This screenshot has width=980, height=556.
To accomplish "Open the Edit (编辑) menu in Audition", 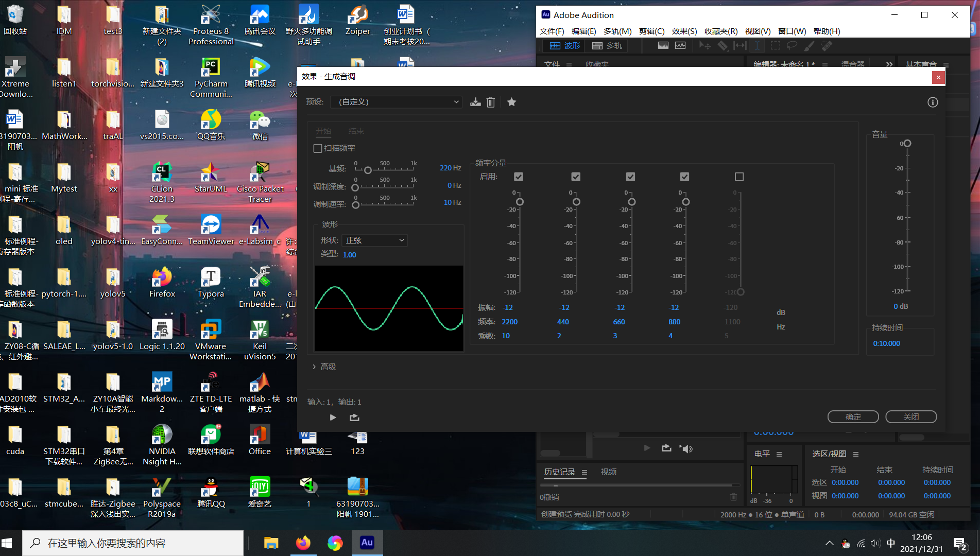I will click(583, 31).
